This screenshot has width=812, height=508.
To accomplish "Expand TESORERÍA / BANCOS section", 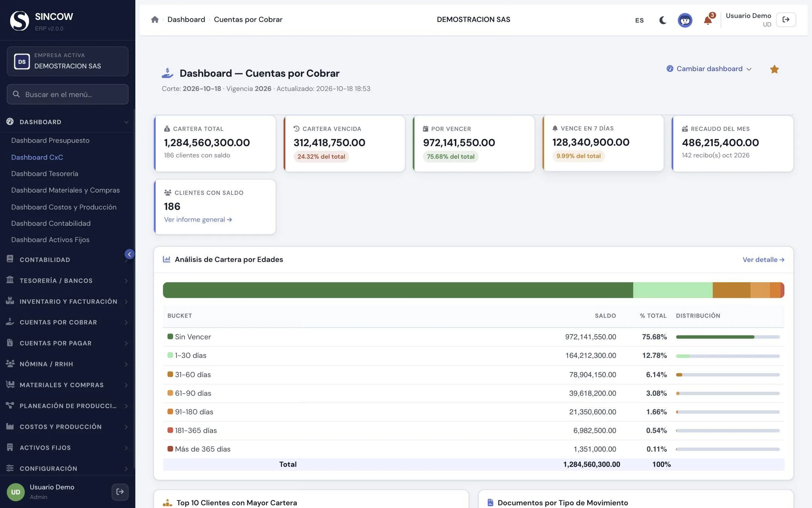I will tap(68, 281).
